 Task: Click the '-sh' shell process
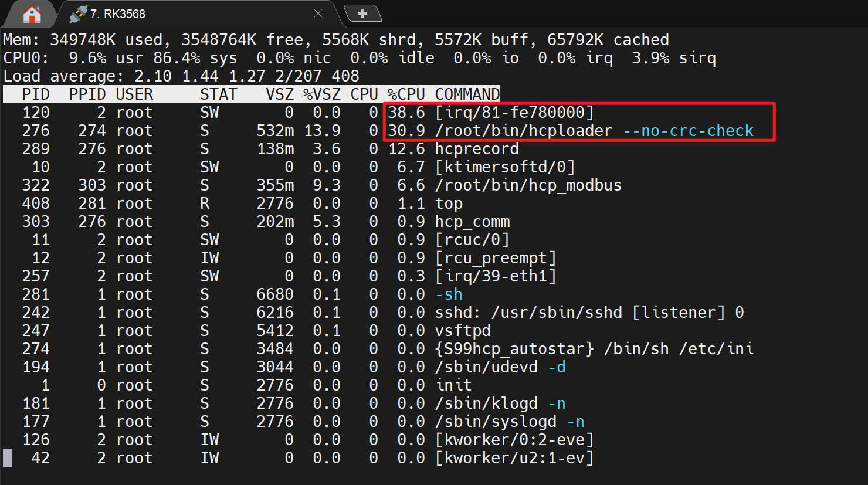coord(449,294)
